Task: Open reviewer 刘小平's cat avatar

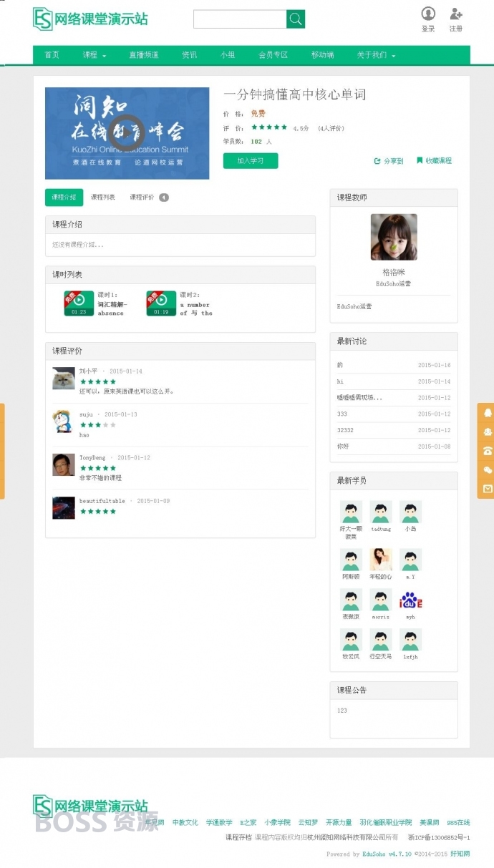Action: [64, 378]
